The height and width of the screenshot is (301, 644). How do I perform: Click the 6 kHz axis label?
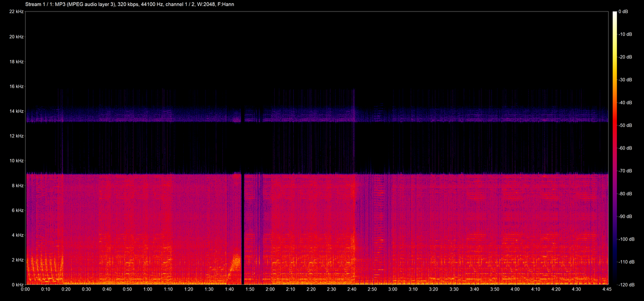tap(18, 210)
